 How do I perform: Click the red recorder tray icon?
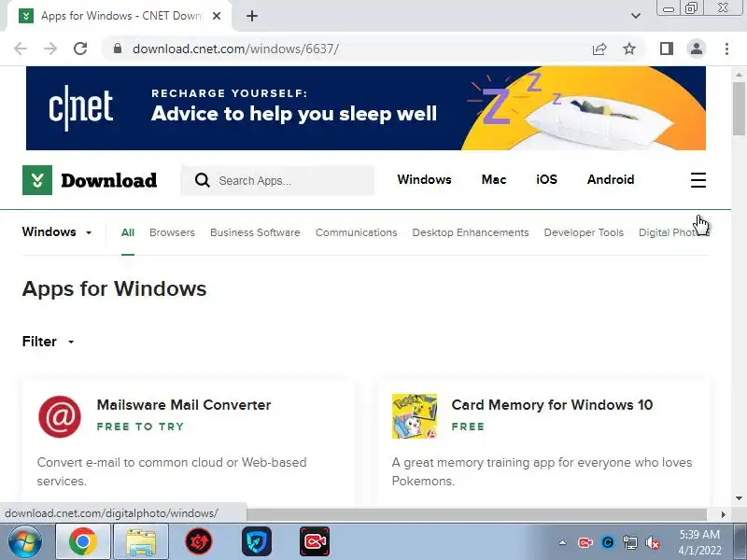(x=585, y=542)
